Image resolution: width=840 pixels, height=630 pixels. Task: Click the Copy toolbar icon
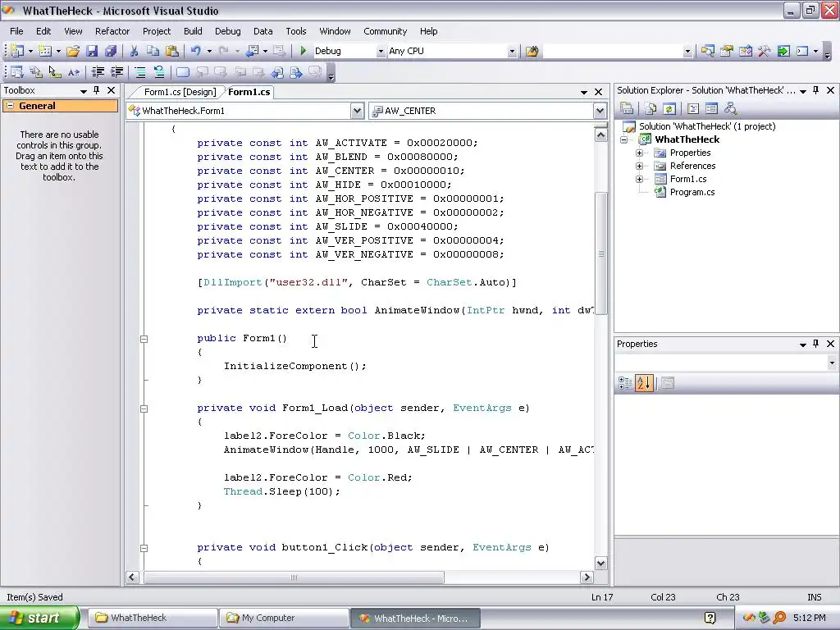(x=153, y=51)
